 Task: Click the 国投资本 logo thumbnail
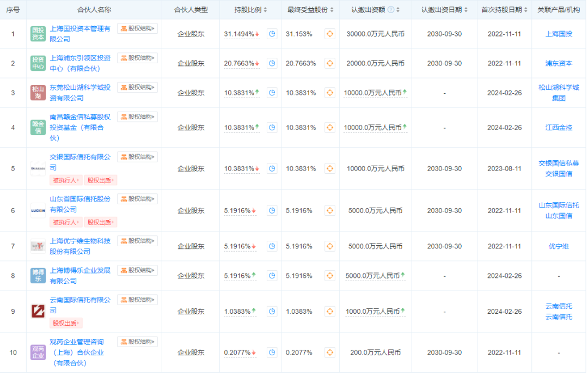click(38, 34)
